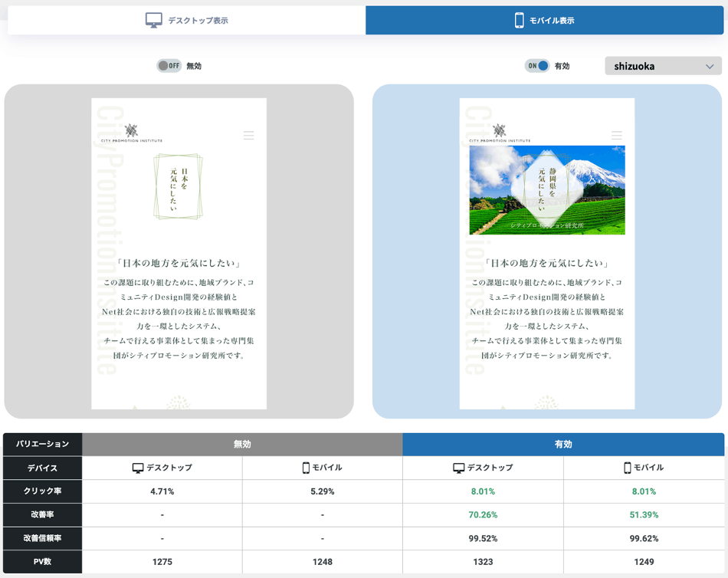Click the desktop icon under the 有効 table column
The width and height of the screenshot is (728, 578).
click(458, 468)
